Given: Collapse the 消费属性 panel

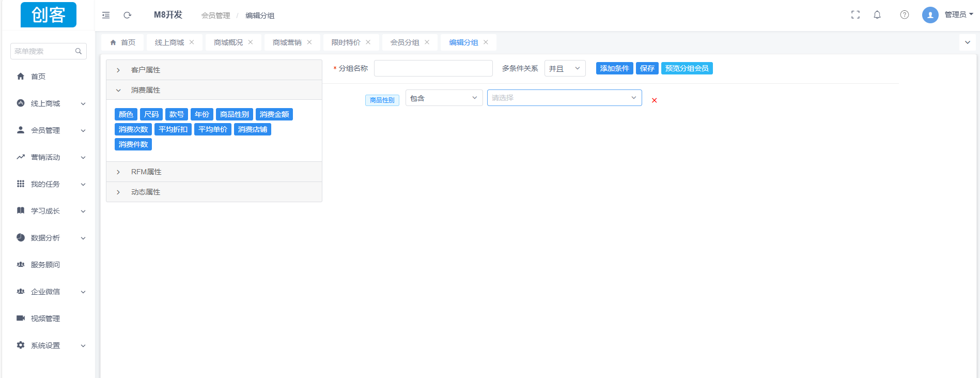Looking at the screenshot, I should click(x=214, y=90).
